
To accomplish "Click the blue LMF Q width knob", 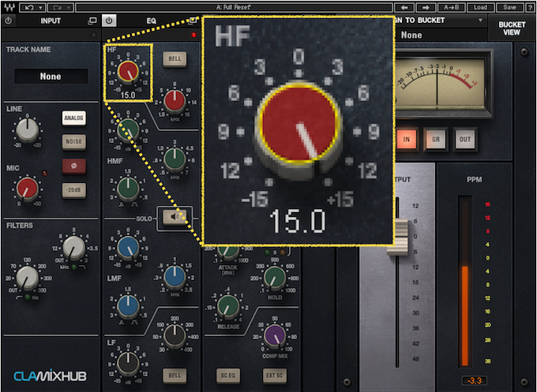I will [128, 307].
